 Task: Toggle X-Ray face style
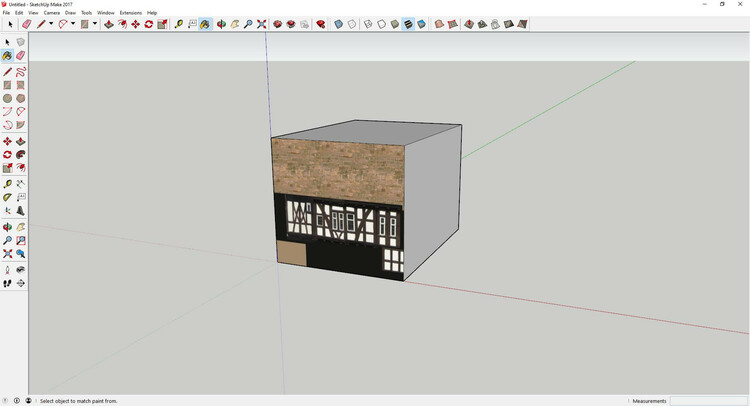coord(339,24)
